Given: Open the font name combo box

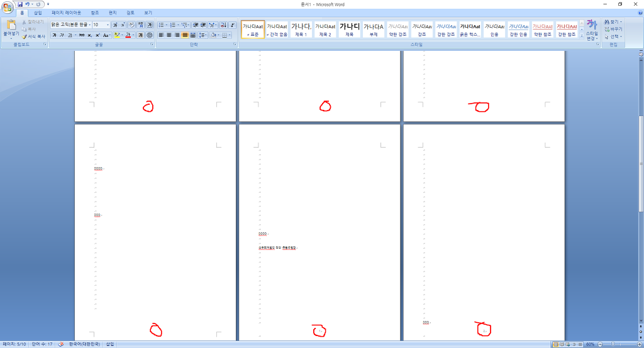Looking at the screenshot, I should click(70, 25).
